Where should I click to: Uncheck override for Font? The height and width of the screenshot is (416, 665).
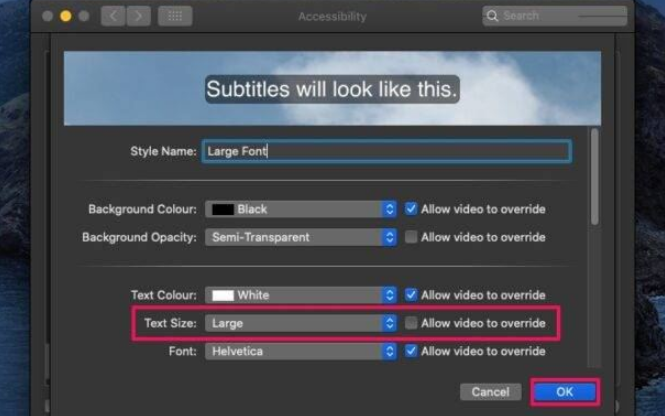point(411,351)
